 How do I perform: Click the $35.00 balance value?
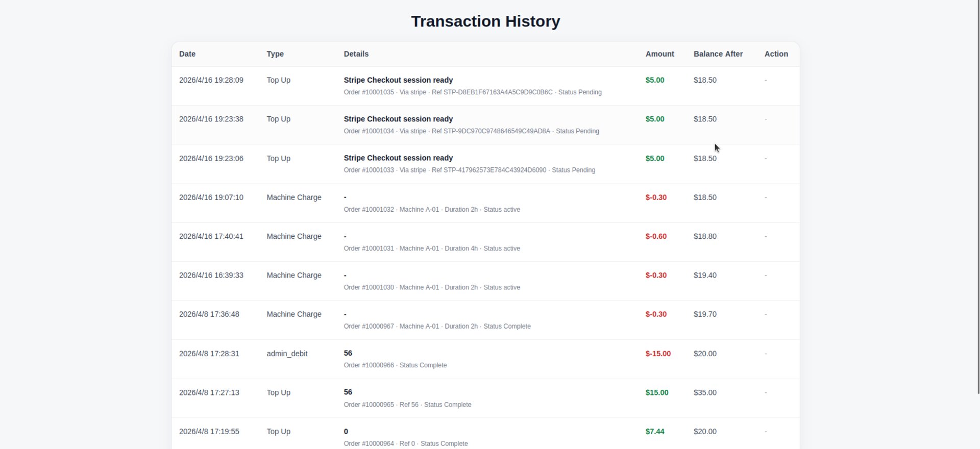pos(705,393)
